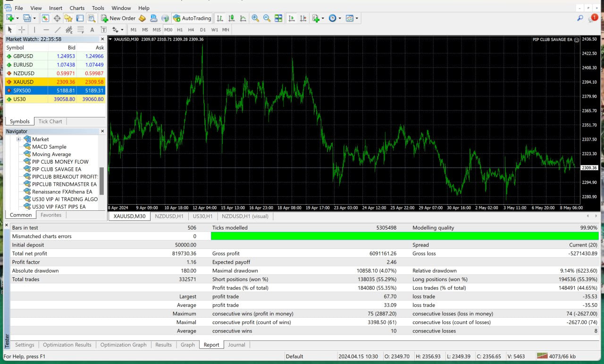Click the New Order button
The height and width of the screenshot is (364, 604).
118,18
